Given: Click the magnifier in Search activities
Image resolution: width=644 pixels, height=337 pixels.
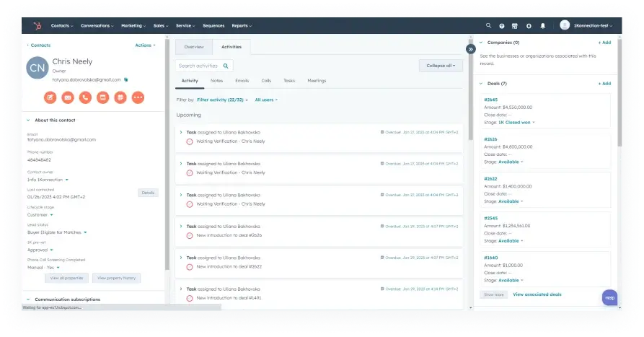Looking at the screenshot, I should pyautogui.click(x=226, y=66).
